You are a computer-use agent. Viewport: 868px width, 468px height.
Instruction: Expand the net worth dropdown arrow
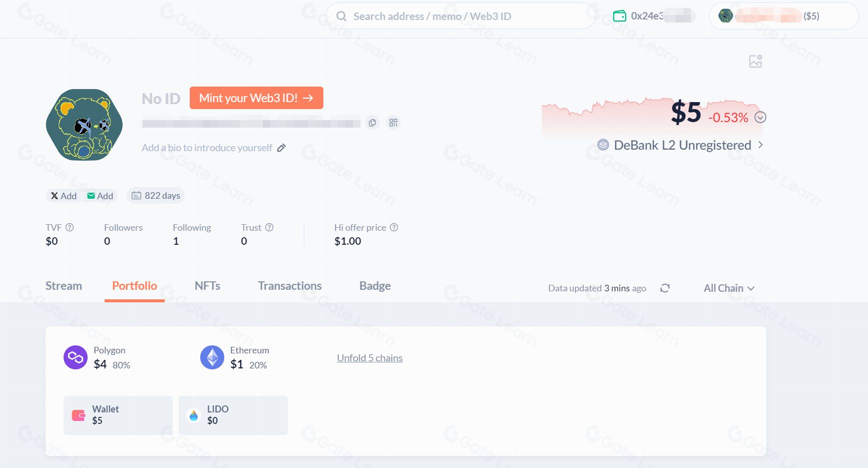pyautogui.click(x=760, y=117)
